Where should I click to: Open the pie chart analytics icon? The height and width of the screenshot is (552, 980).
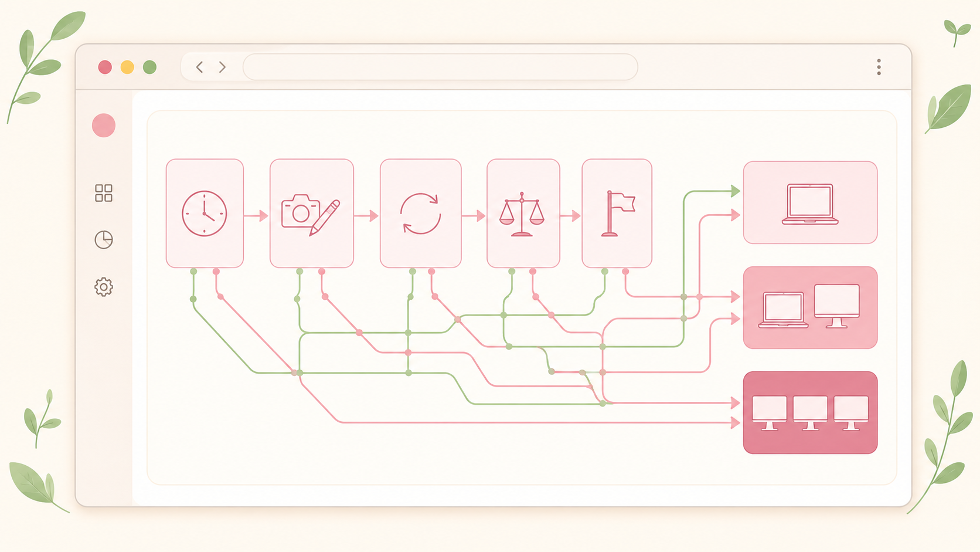point(104,239)
